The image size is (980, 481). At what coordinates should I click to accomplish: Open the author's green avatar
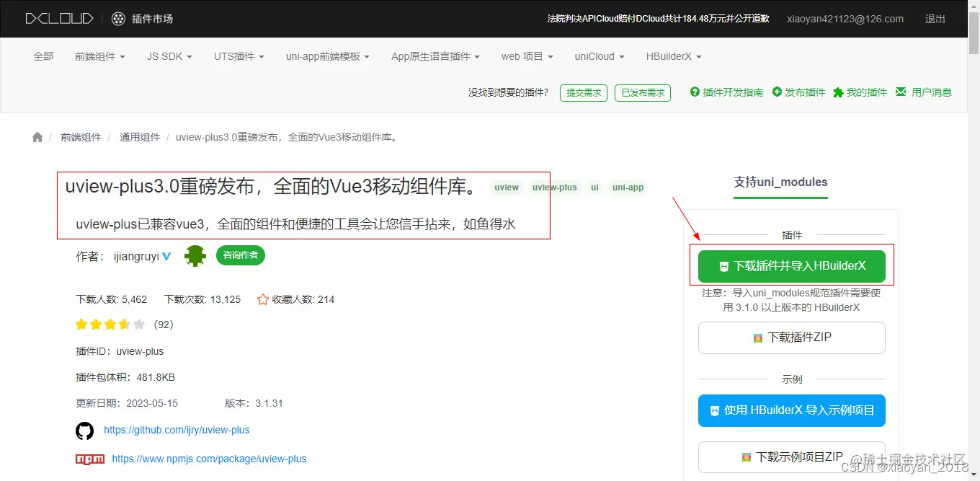(x=195, y=256)
